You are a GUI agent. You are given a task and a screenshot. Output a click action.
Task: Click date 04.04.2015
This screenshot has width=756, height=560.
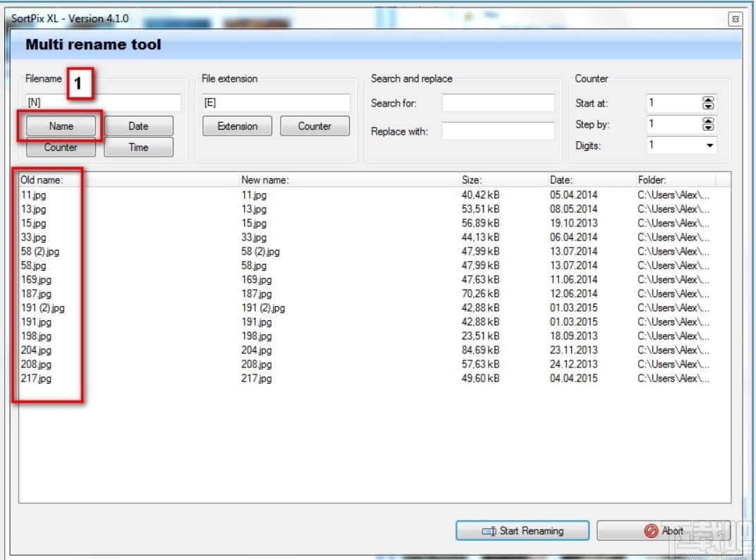click(573, 378)
